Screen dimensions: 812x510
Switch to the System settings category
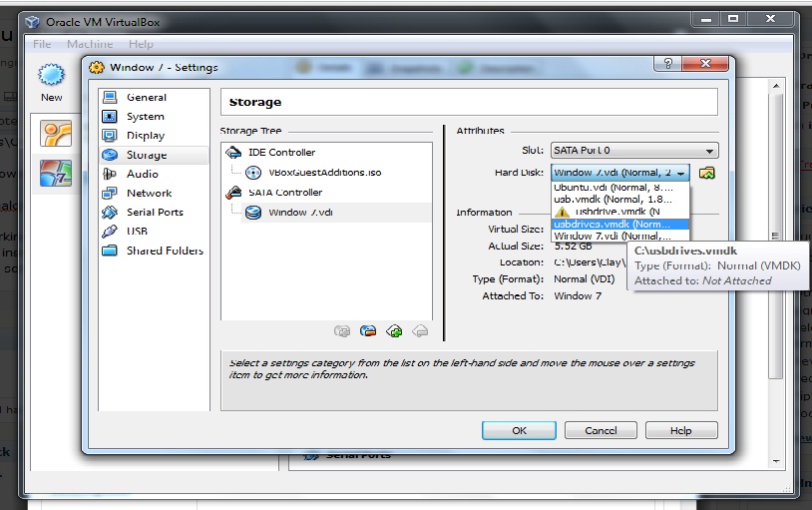click(146, 117)
